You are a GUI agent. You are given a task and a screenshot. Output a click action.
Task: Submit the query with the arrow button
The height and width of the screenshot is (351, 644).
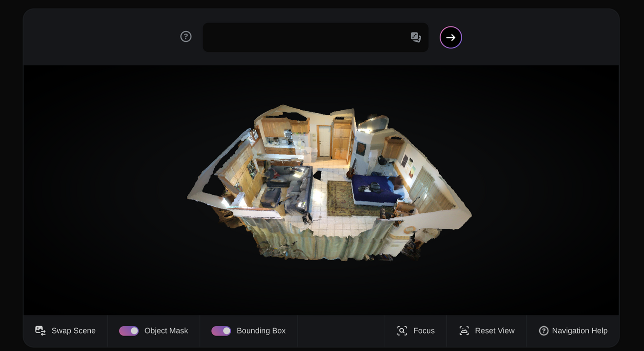click(x=451, y=37)
